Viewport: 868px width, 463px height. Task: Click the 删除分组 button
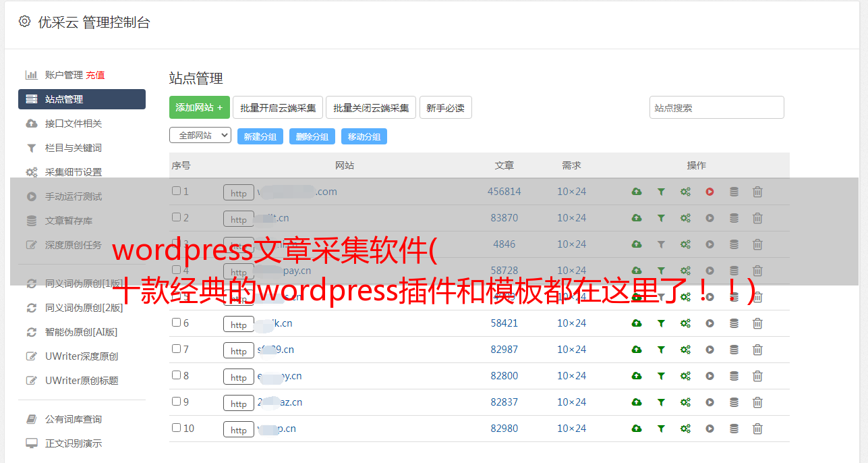312,136
